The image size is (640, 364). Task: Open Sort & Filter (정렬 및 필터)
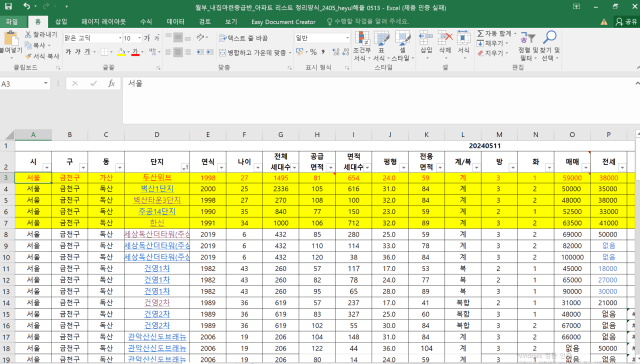tap(528, 46)
